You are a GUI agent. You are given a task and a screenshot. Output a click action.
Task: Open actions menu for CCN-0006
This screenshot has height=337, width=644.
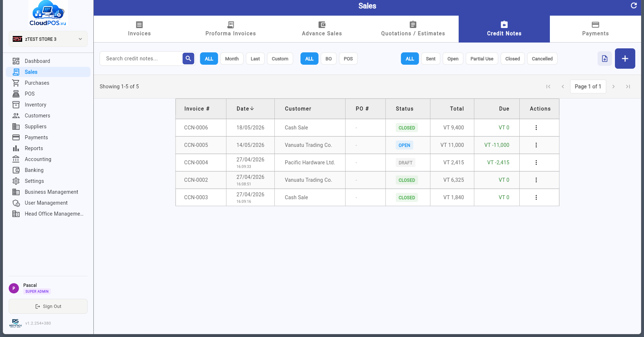coord(536,128)
